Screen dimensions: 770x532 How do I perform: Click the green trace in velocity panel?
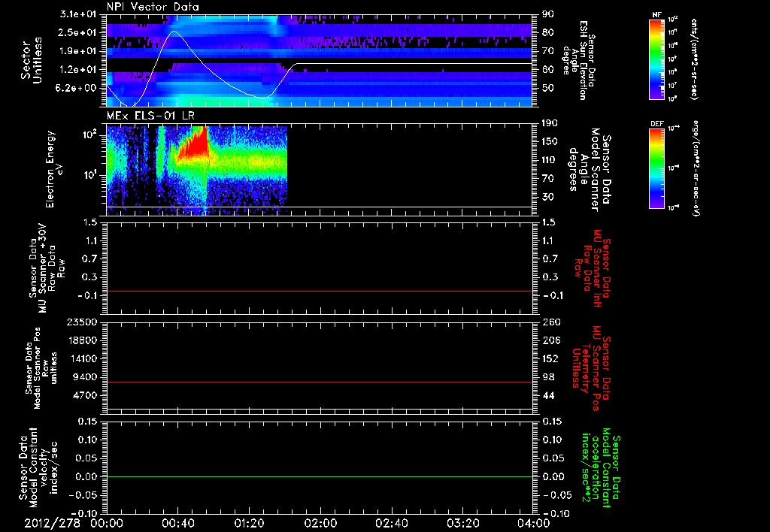coord(320,476)
